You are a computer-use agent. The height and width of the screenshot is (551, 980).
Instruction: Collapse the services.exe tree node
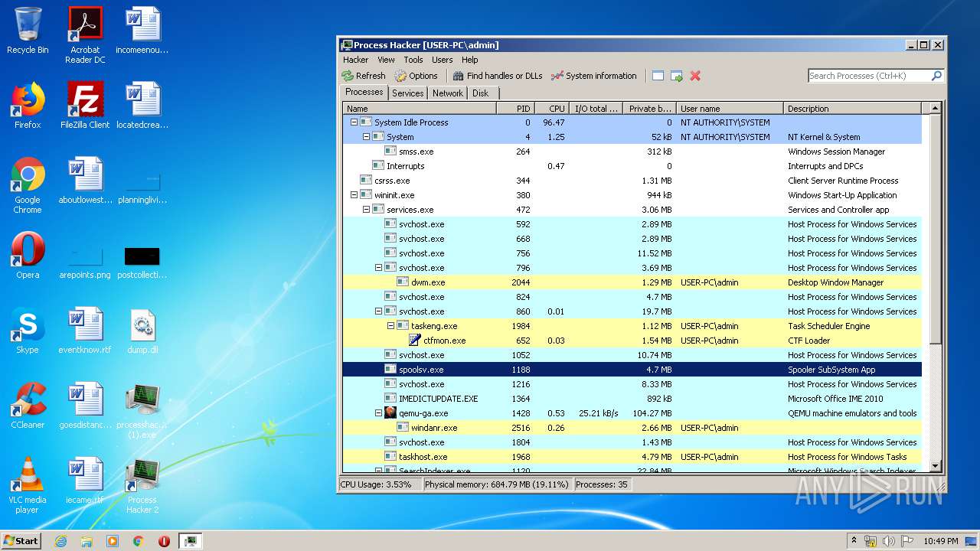tap(366, 210)
